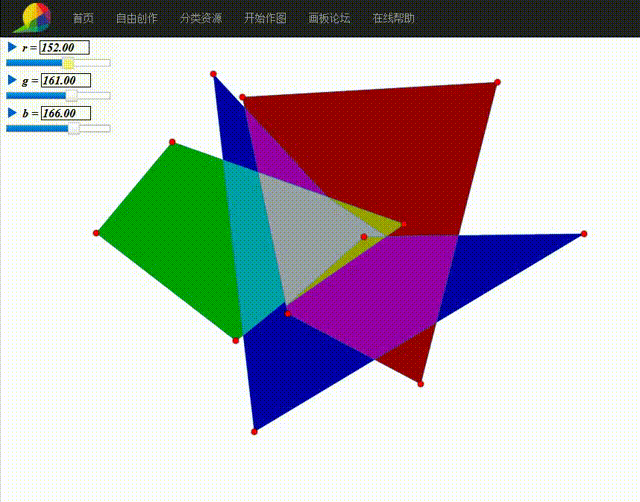Select the red point at the magenta region's left corner
Viewport: 640px width, 502px height.
[x=288, y=313]
